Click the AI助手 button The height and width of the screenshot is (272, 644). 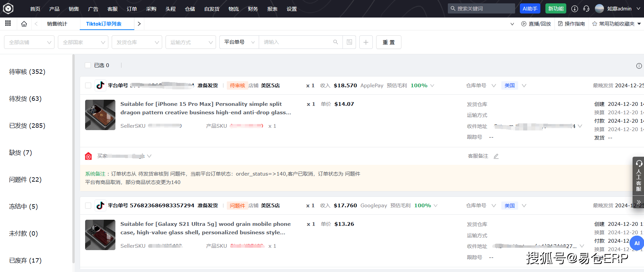point(530,9)
